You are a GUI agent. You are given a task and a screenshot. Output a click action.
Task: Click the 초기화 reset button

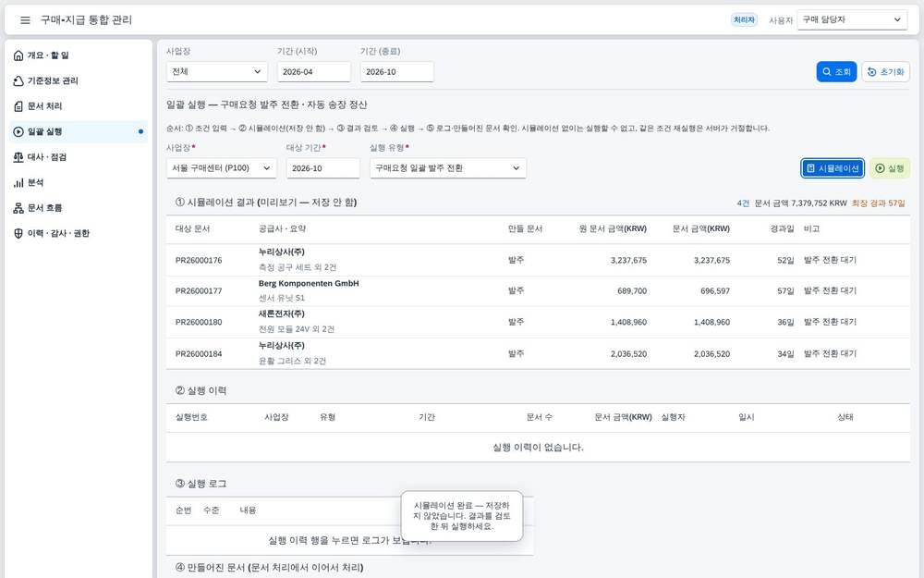(x=886, y=72)
